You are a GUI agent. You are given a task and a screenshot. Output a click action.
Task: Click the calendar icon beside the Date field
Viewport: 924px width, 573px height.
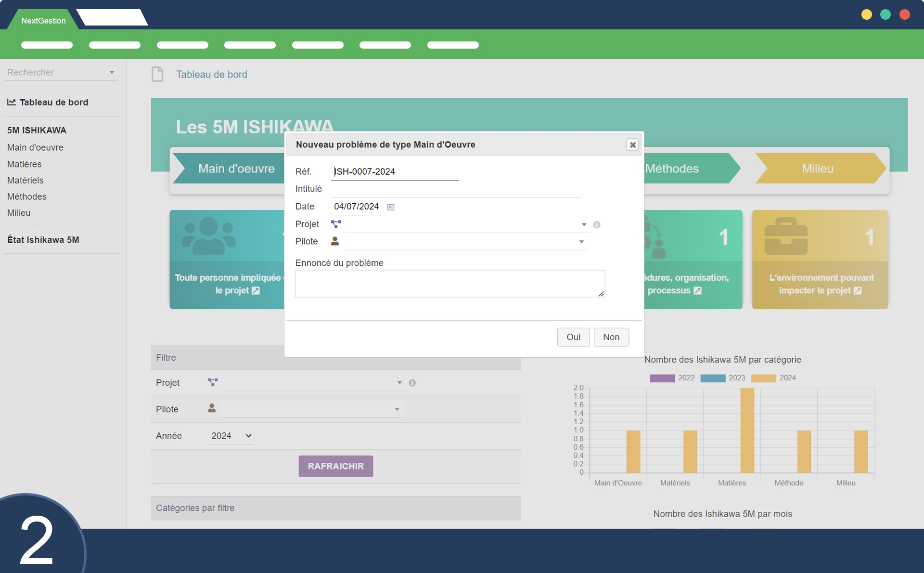pyautogui.click(x=390, y=207)
